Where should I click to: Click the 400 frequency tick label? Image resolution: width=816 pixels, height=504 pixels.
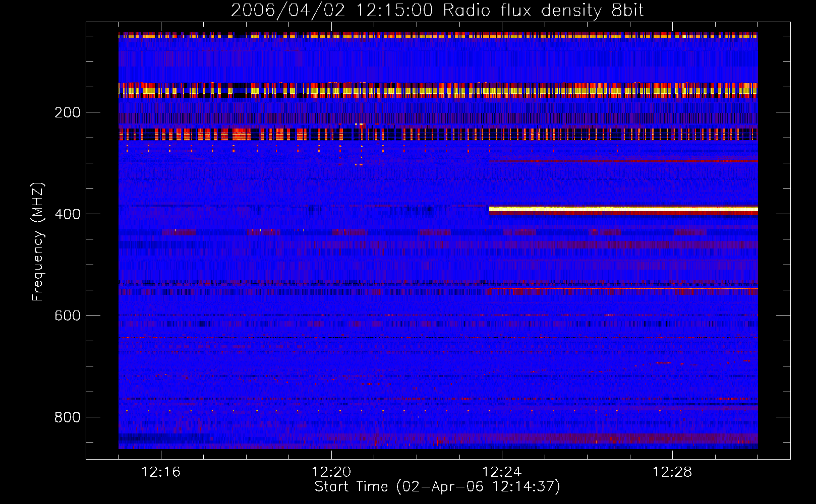click(x=68, y=214)
